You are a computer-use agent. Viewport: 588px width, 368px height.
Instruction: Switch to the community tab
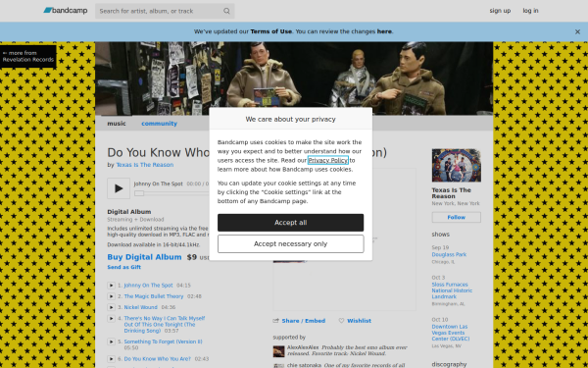(159, 124)
